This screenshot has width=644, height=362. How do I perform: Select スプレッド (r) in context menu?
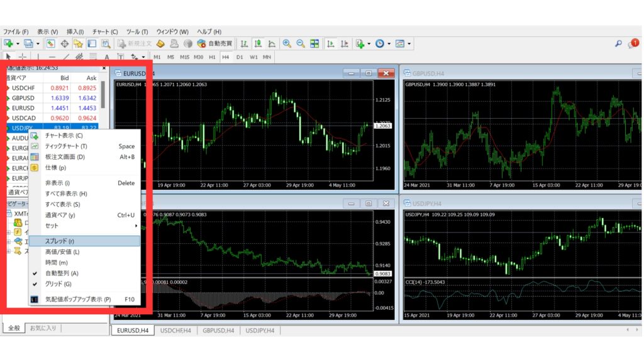(60, 241)
